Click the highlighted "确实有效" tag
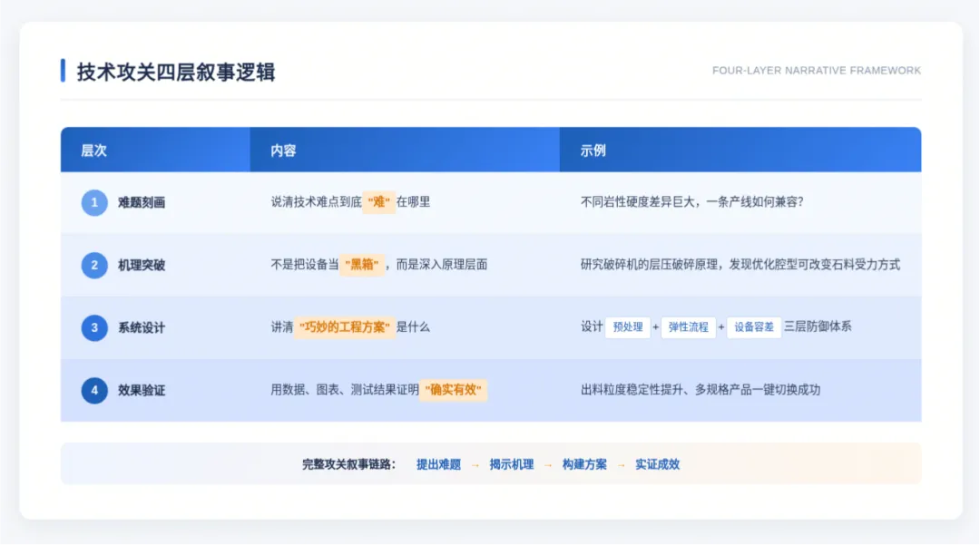This screenshot has width=980, height=545. (x=453, y=390)
